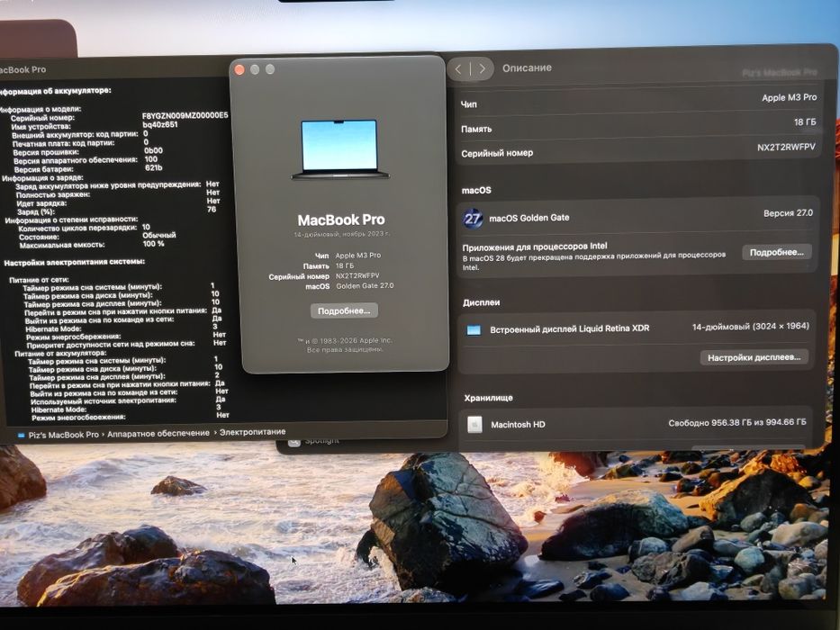The image size is (840, 630).
Task: Select Электропитание in path bar
Action: [x=252, y=432]
